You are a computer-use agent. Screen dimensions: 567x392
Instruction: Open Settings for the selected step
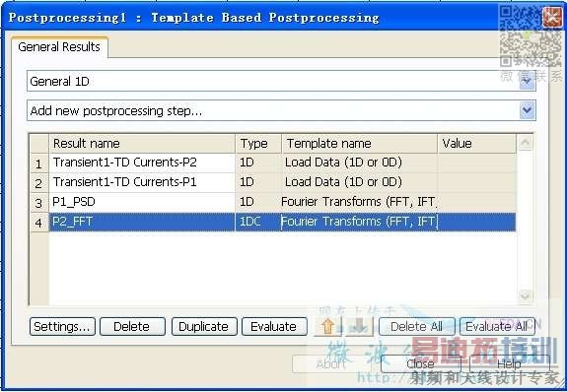click(62, 327)
